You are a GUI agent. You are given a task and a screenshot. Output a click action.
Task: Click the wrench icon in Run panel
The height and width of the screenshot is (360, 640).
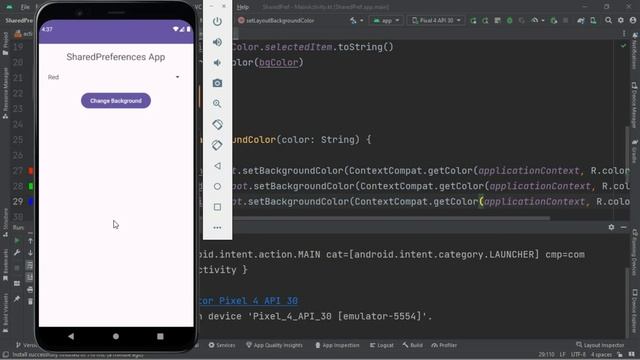point(17,253)
